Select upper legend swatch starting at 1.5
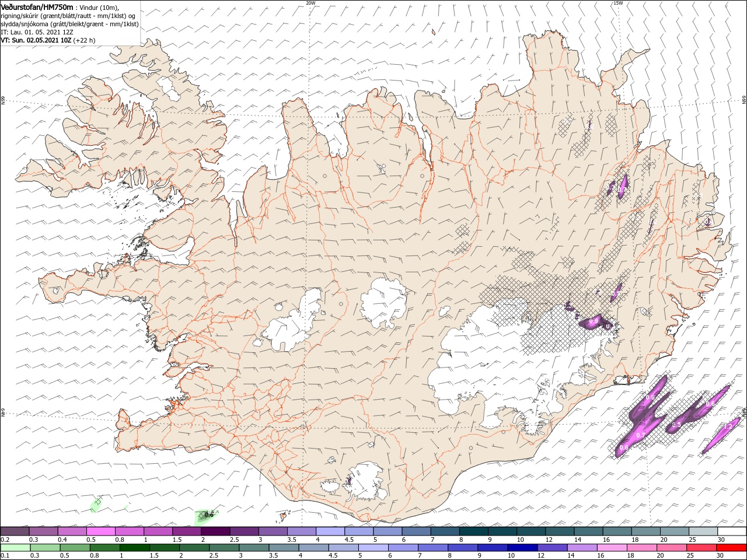This screenshot has width=747, height=560. point(187,531)
